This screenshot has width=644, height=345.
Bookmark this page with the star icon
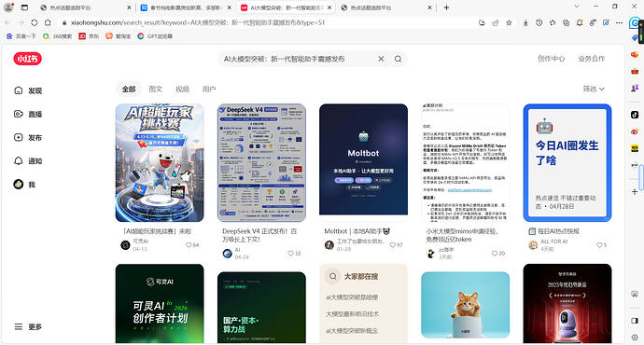pos(509,23)
